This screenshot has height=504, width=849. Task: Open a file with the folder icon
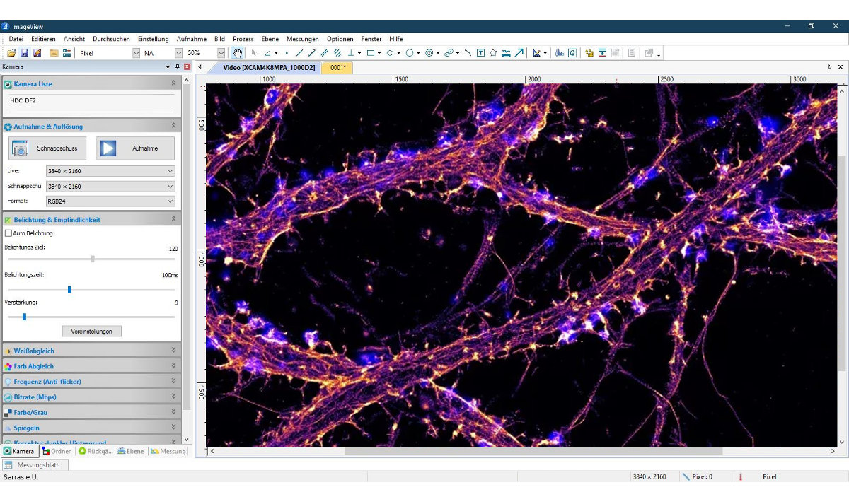pos(11,52)
